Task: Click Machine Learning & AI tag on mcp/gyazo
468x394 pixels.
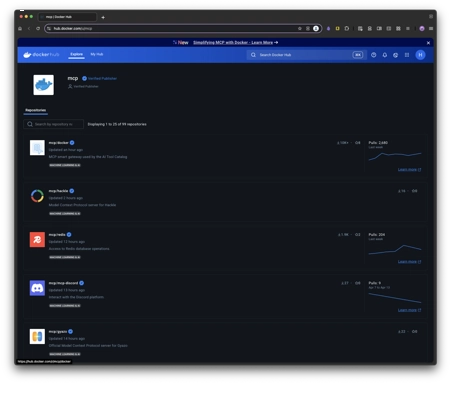Action: [65, 354]
